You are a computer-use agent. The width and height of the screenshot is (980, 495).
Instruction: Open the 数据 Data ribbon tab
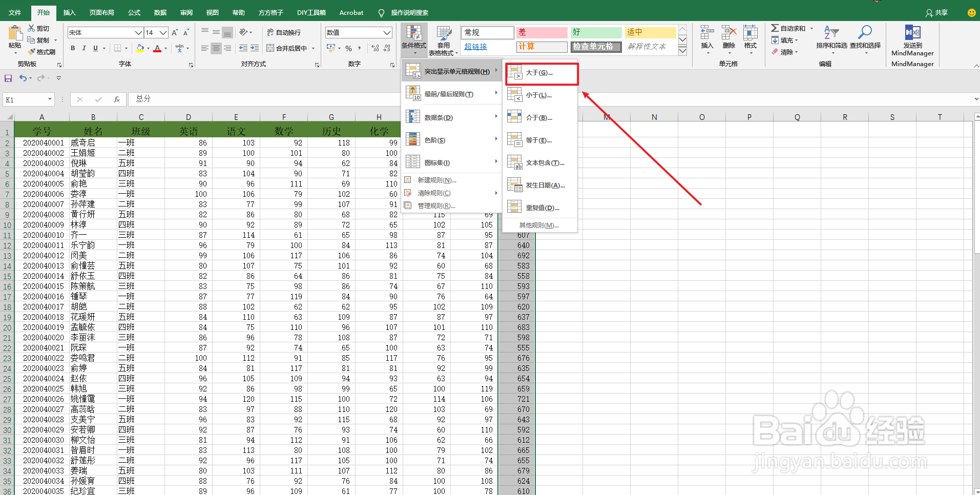point(160,13)
